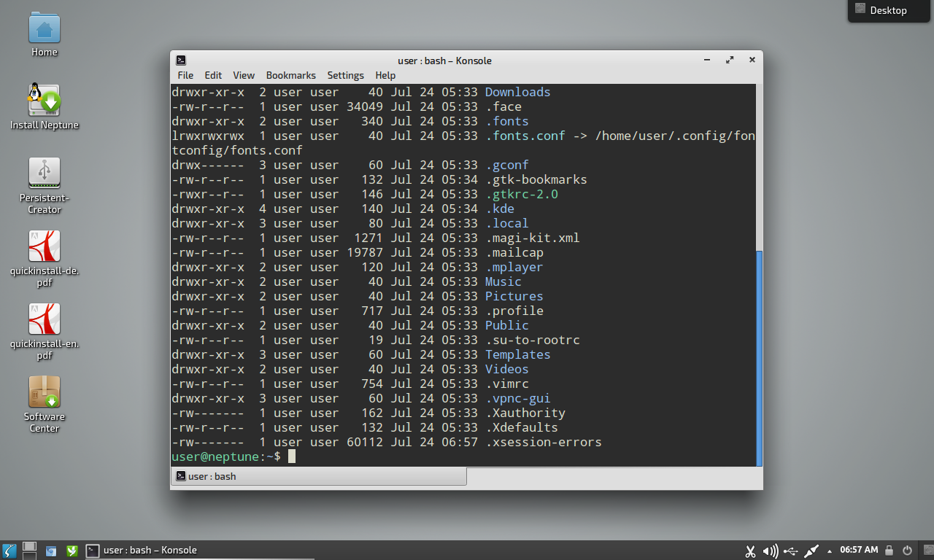Image resolution: width=934 pixels, height=560 pixels.
Task: Click the panel edge widget beside the power icon
Action: (x=927, y=551)
